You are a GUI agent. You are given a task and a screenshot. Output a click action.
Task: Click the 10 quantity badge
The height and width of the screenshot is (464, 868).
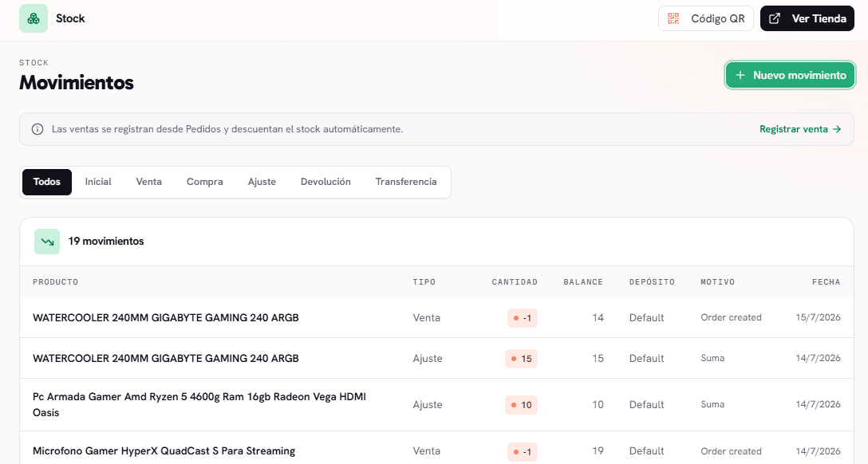pyautogui.click(x=522, y=405)
